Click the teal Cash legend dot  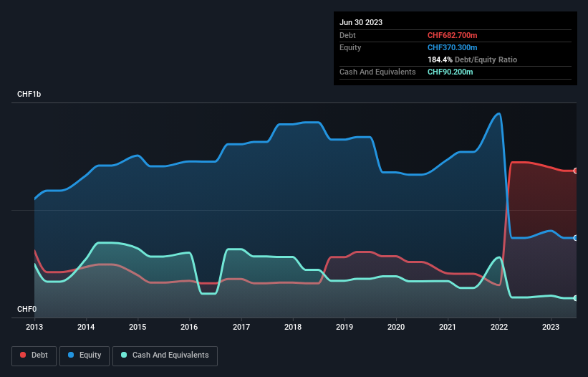(x=124, y=355)
